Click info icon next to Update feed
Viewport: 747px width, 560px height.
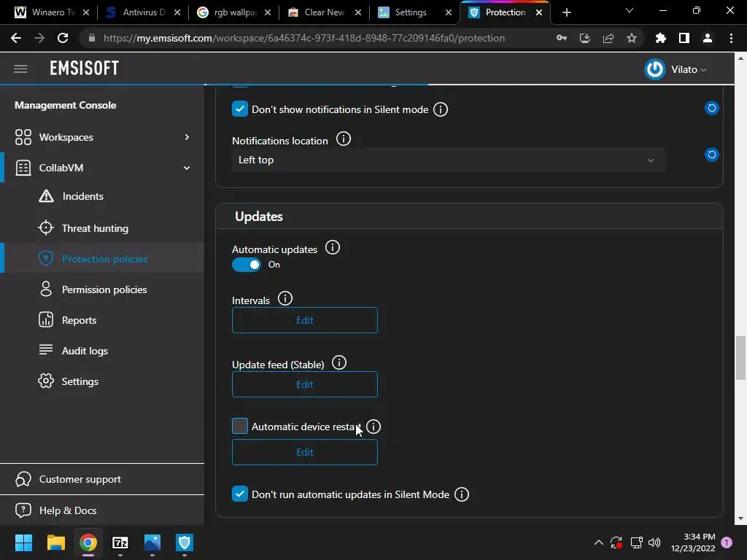click(x=339, y=363)
